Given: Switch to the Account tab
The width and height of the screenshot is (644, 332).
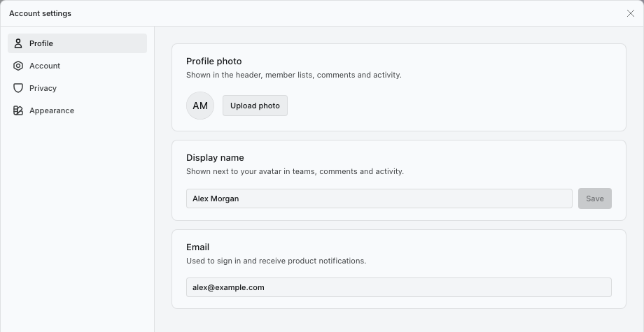Looking at the screenshot, I should click(x=77, y=66).
